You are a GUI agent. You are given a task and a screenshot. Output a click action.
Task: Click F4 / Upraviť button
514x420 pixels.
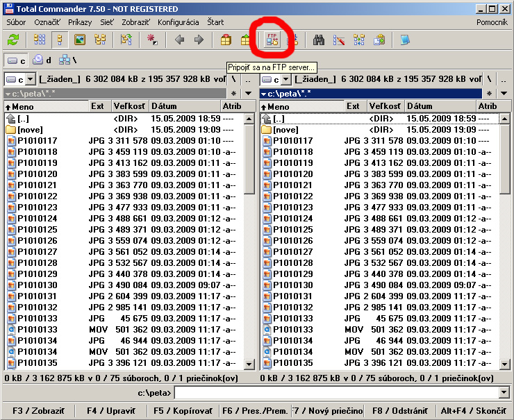point(111,411)
